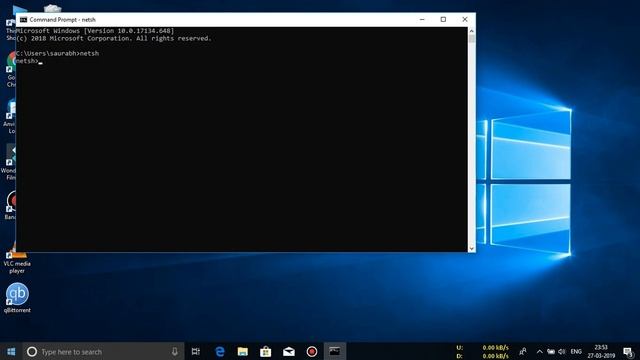The height and width of the screenshot is (360, 640).
Task: Click the 'C:\Users\saurabh>netsh' line
Action: coord(58,53)
